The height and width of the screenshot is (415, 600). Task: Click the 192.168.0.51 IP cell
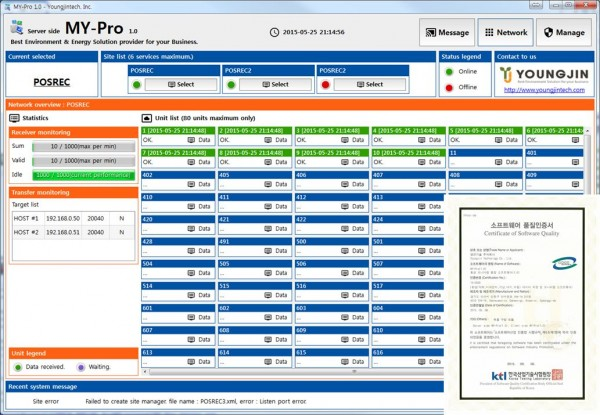63,232
